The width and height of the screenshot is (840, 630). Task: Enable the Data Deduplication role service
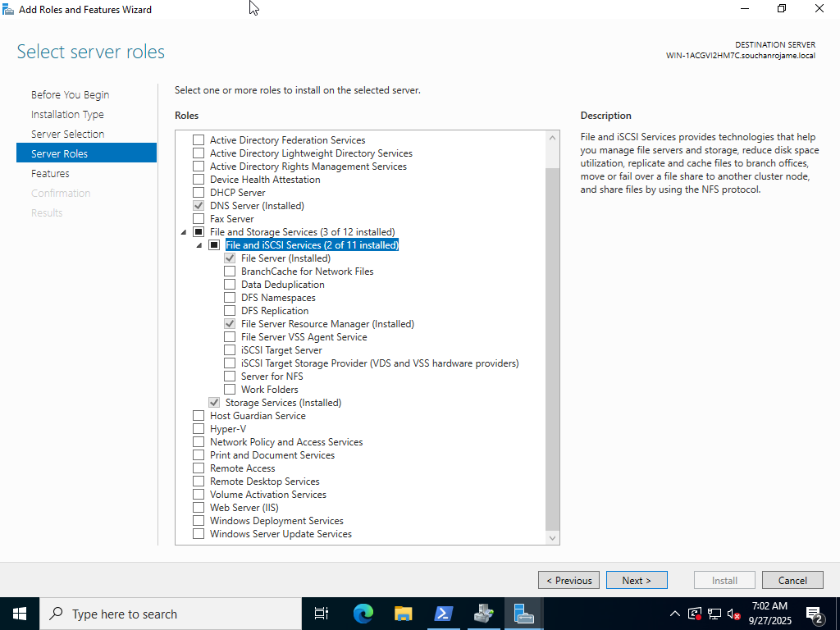(x=230, y=284)
